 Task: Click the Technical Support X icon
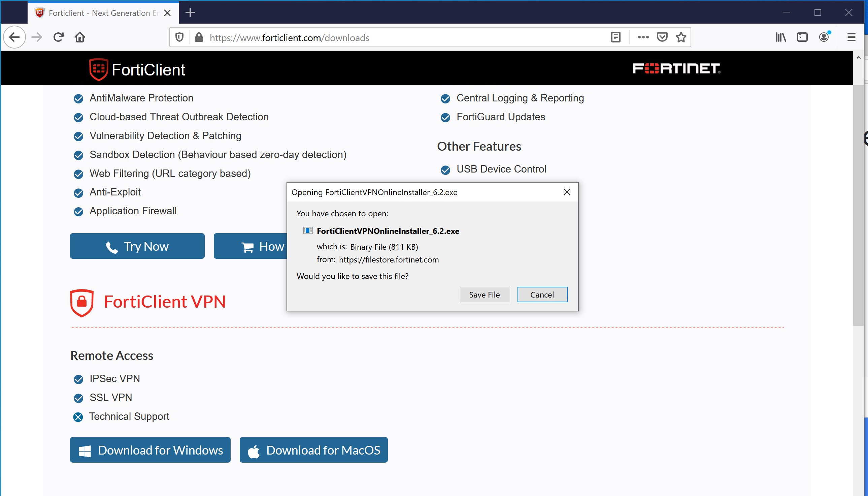78,417
